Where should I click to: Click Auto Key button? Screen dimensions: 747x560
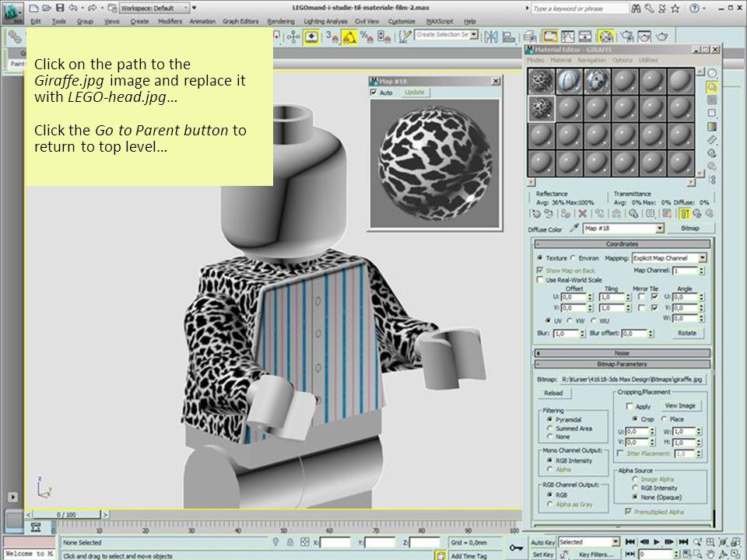(542, 542)
